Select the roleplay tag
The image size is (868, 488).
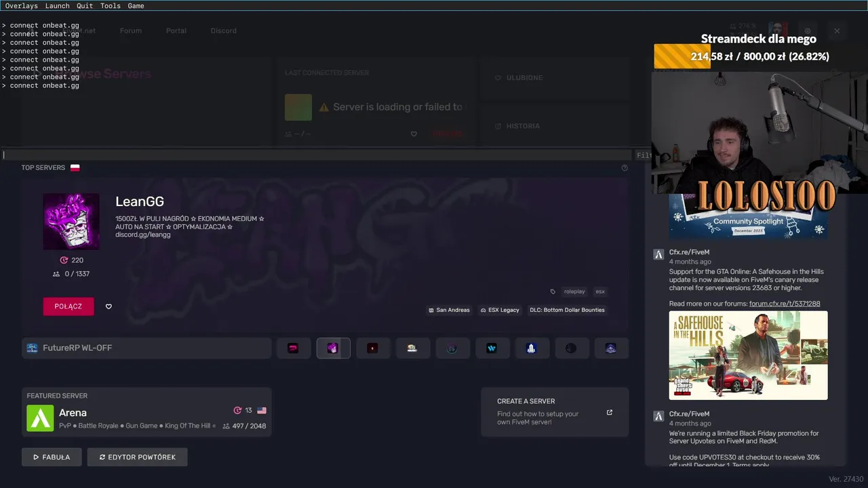(574, 291)
